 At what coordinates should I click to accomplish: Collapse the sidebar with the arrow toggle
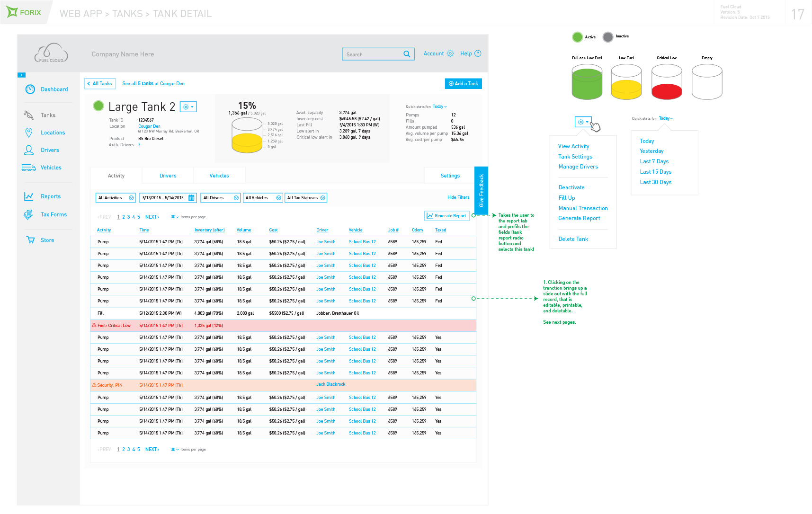pos(21,75)
